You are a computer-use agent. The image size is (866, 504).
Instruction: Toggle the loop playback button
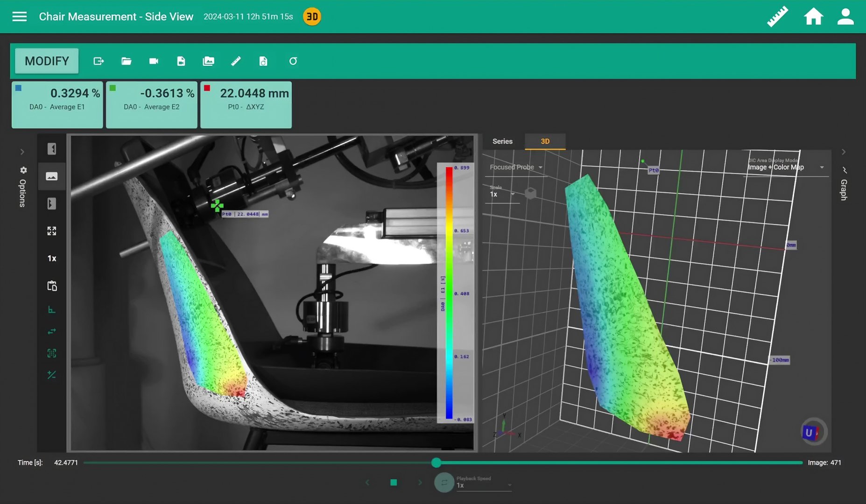444,483
